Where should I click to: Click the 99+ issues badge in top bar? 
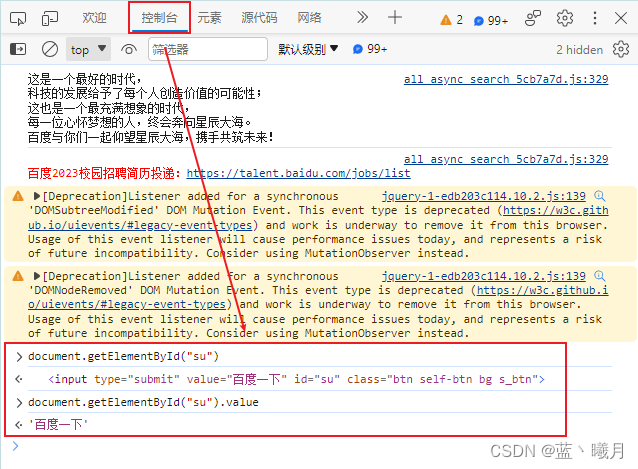[491, 20]
